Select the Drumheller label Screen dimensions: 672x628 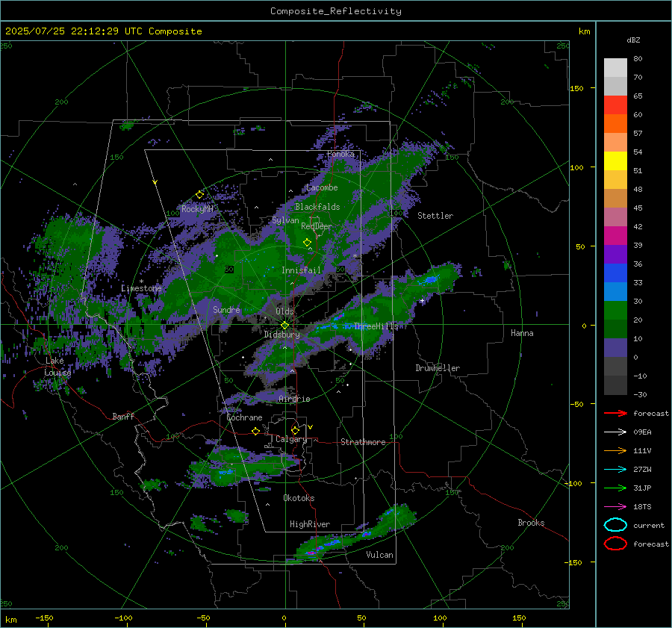(x=438, y=368)
